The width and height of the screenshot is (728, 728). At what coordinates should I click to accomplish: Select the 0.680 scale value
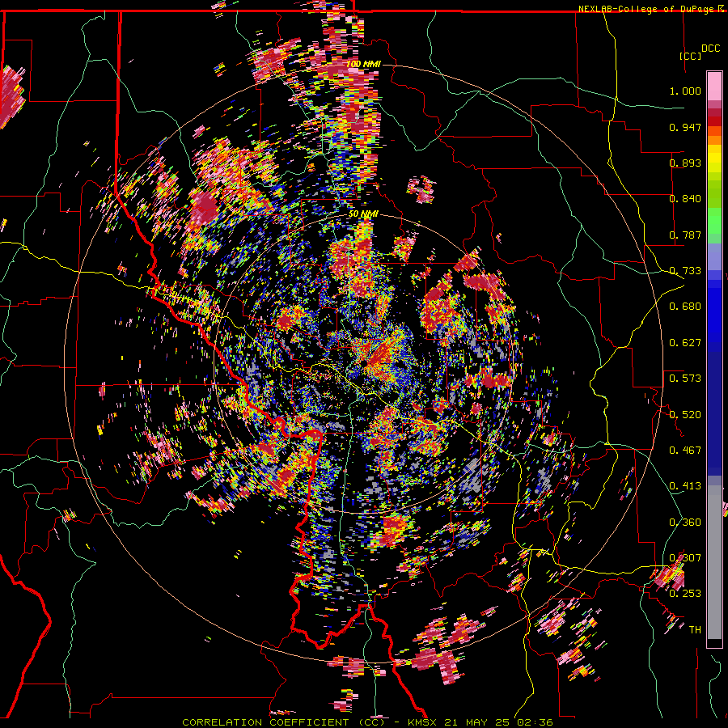coord(685,307)
